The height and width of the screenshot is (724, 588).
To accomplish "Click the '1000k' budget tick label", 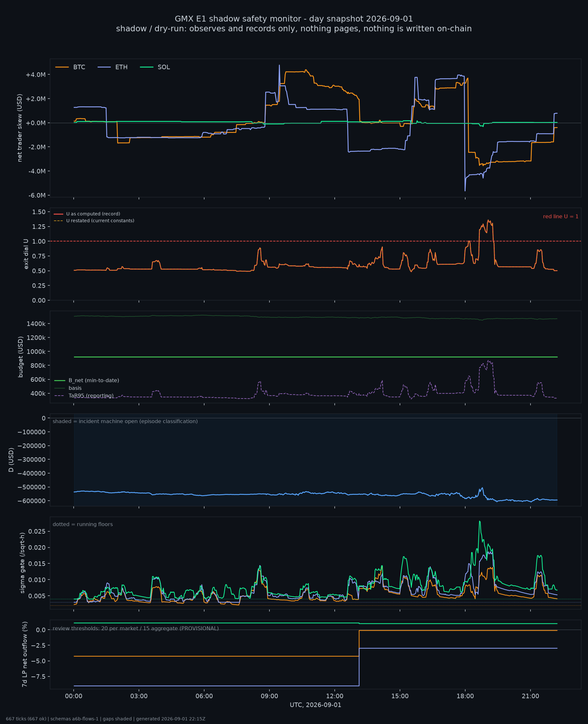I will pos(36,352).
